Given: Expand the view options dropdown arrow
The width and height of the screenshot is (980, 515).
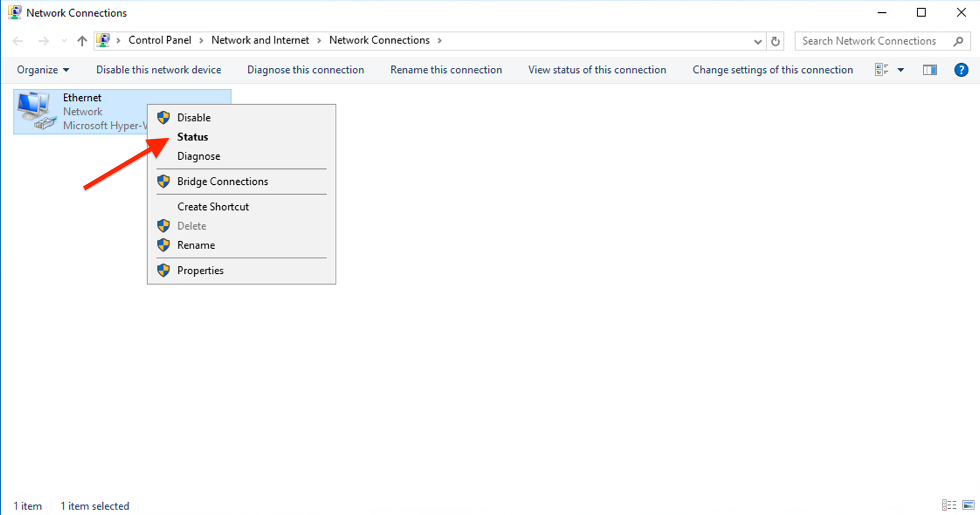Looking at the screenshot, I should coord(900,70).
